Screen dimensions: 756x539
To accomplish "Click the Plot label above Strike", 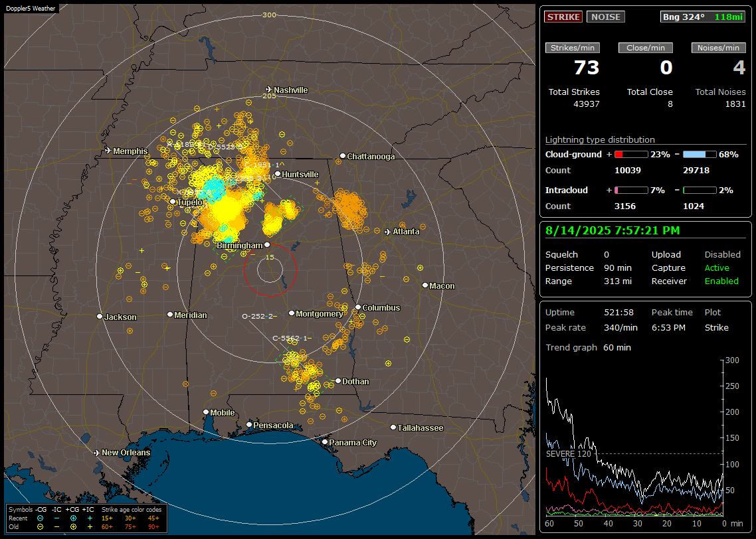I will pyautogui.click(x=713, y=313).
